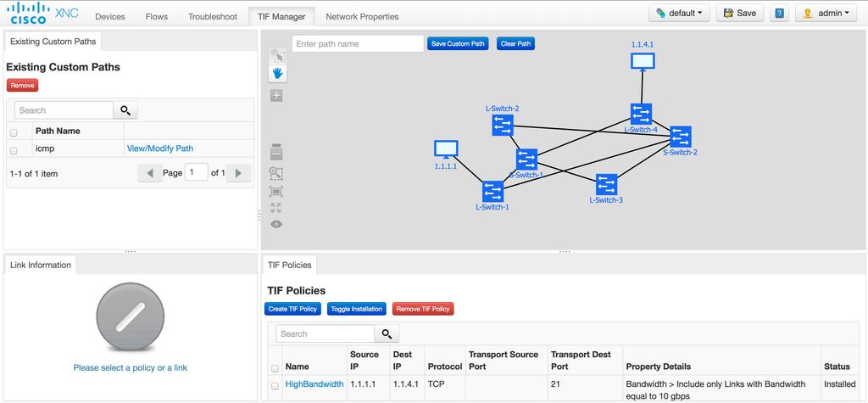Open the Flows tab
This screenshot has height=403, width=868.
[157, 17]
